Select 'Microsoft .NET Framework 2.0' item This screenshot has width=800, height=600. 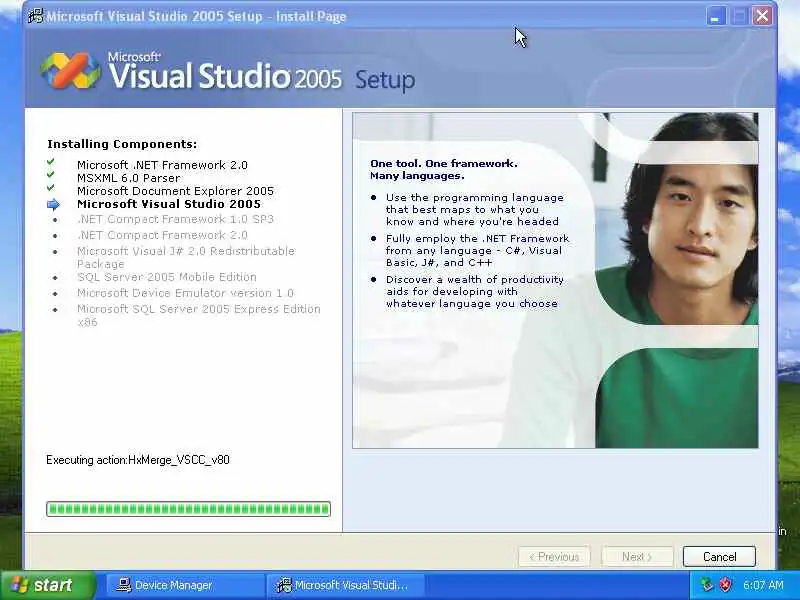coord(162,165)
